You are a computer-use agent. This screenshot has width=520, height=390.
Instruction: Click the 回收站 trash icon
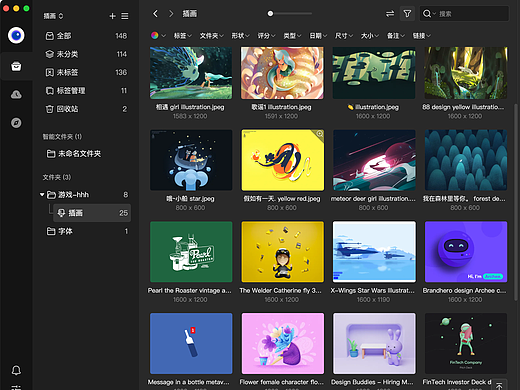point(49,109)
